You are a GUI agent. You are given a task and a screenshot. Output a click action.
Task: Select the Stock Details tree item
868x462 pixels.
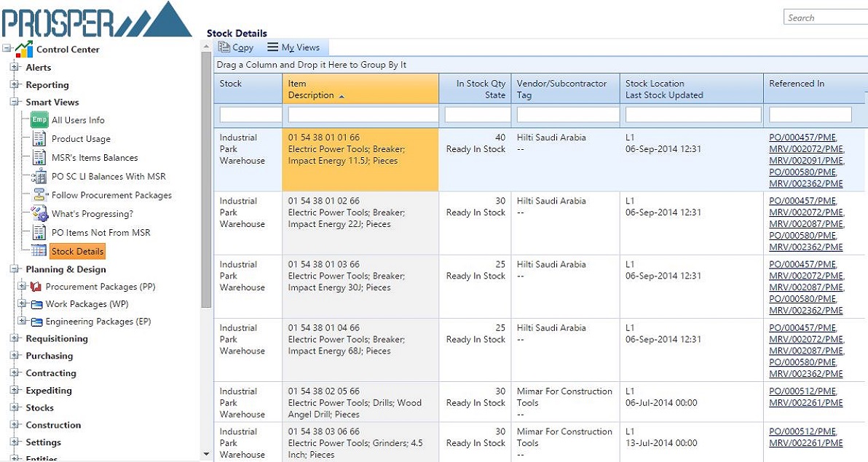(x=77, y=251)
